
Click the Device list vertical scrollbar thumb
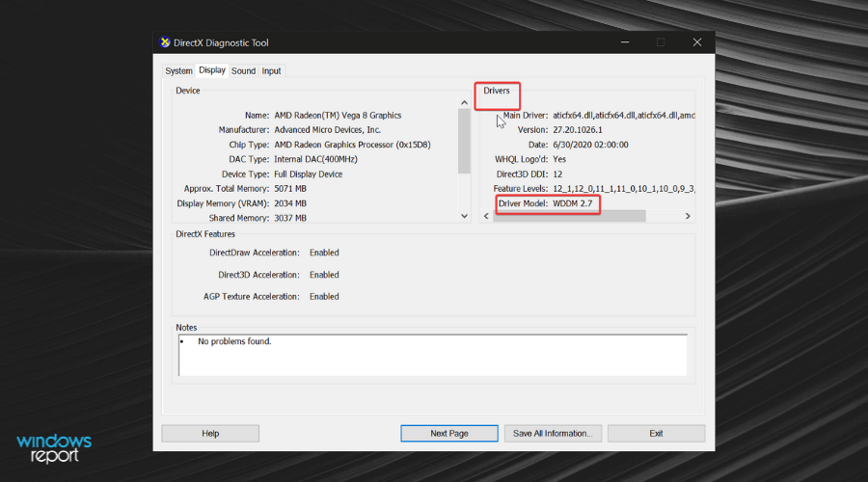tap(465, 141)
